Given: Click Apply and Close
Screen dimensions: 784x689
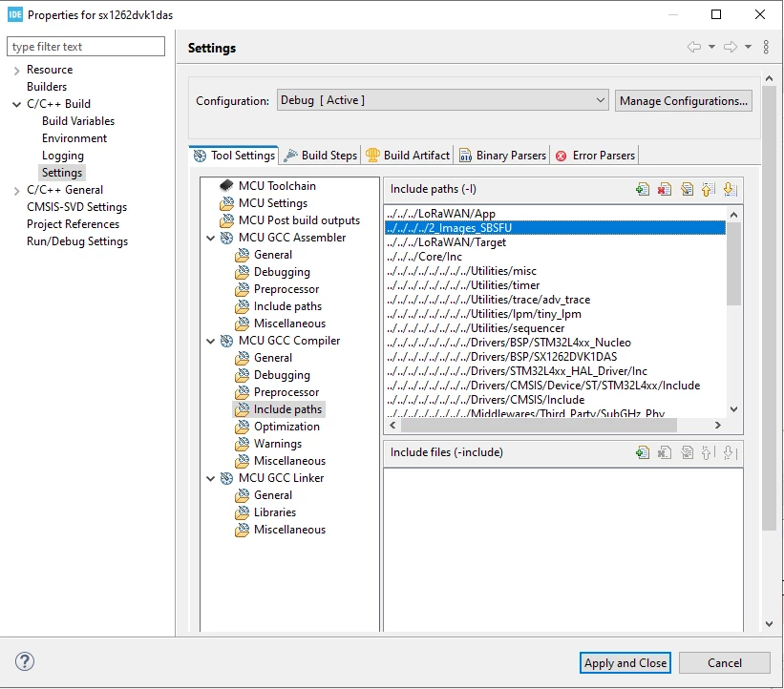Looking at the screenshot, I should [x=625, y=663].
